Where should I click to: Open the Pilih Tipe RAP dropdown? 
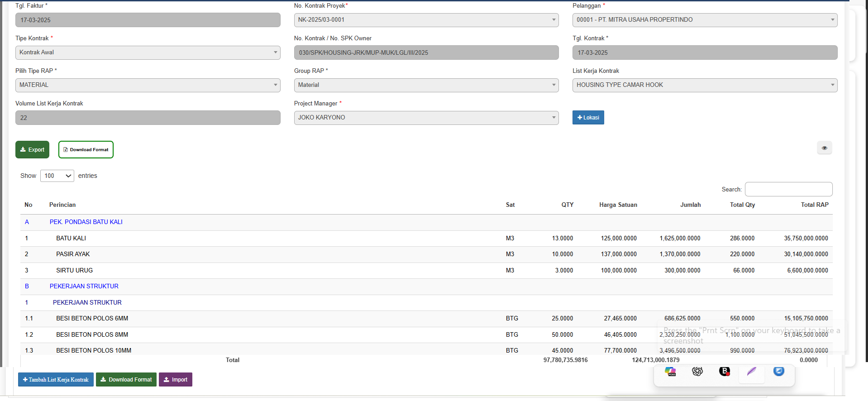(148, 85)
